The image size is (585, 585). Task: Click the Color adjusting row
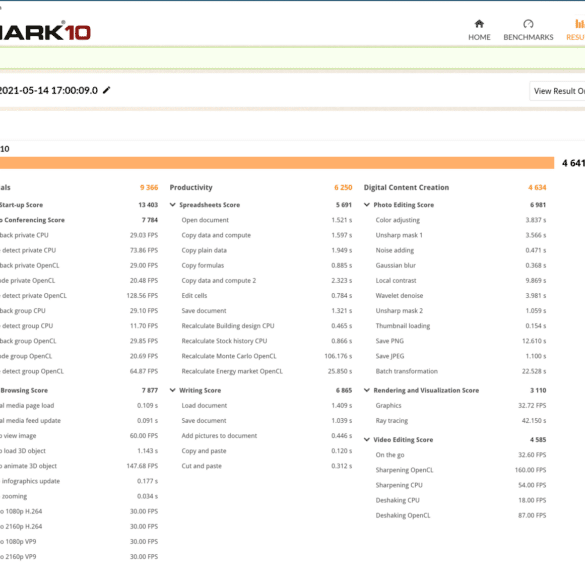tap(461, 220)
